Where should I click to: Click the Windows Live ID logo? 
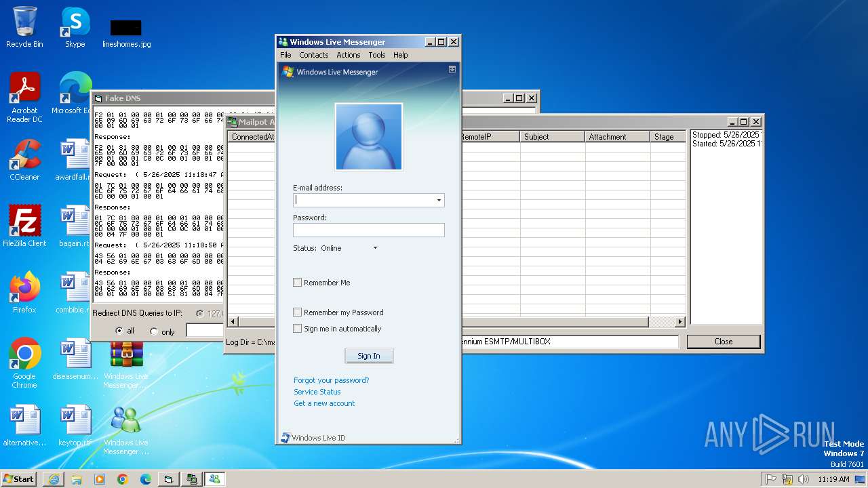(313, 438)
